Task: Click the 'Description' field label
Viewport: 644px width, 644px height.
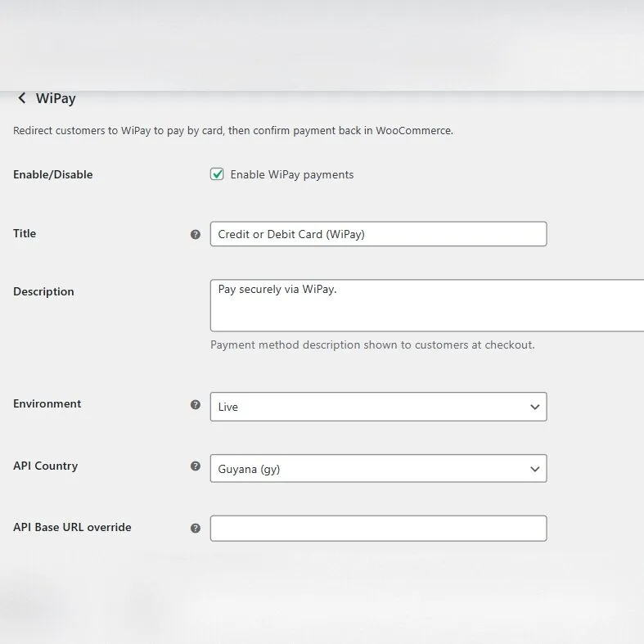Action: pos(43,291)
